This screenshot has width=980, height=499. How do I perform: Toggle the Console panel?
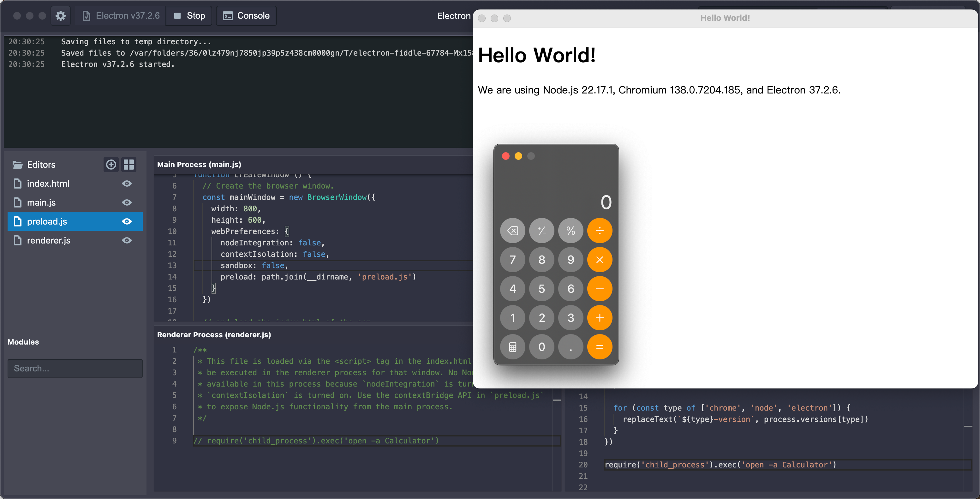246,15
